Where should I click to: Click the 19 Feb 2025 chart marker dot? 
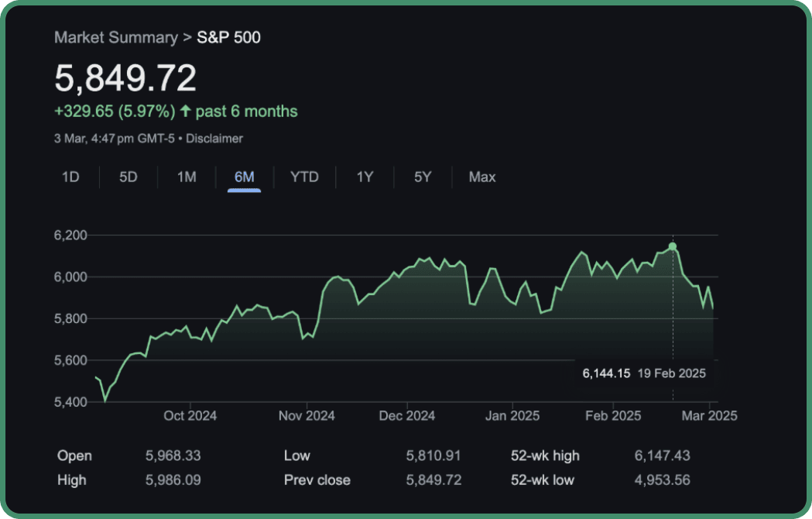(x=672, y=246)
